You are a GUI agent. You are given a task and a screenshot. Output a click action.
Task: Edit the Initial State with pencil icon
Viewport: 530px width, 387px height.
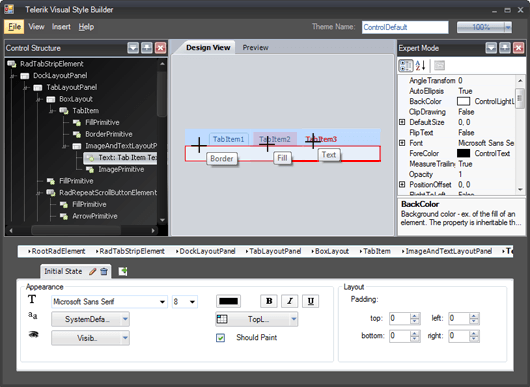pos(93,271)
